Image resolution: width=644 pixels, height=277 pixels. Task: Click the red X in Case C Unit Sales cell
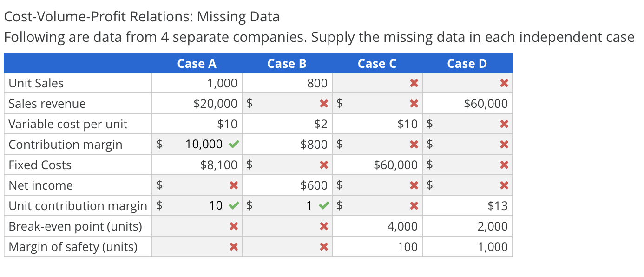click(414, 83)
